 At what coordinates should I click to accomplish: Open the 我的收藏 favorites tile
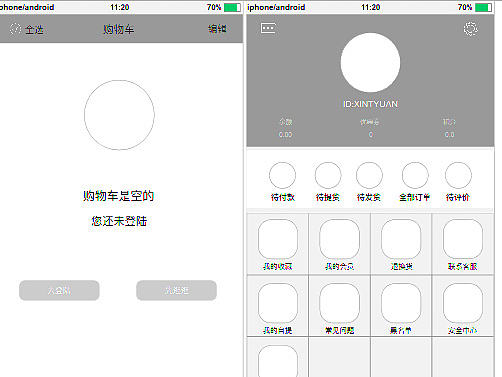278,244
